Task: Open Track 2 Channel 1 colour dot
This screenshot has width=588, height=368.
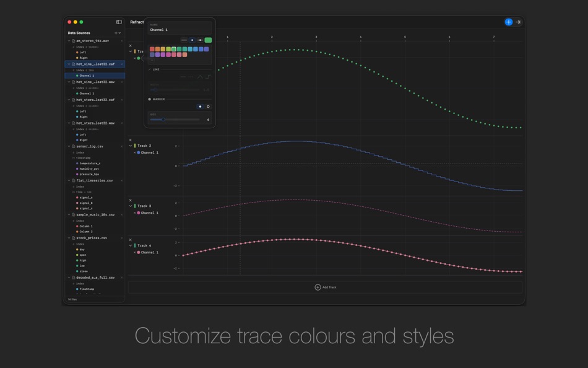Action: (x=139, y=153)
